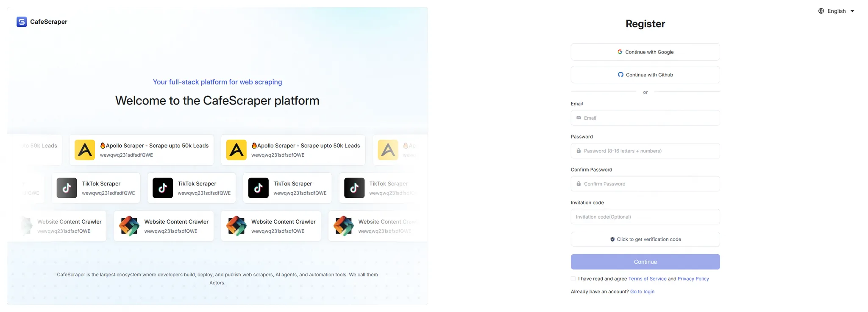Click the envelope icon in Email field
Image resolution: width=868 pixels, height=312 pixels.
(579, 118)
